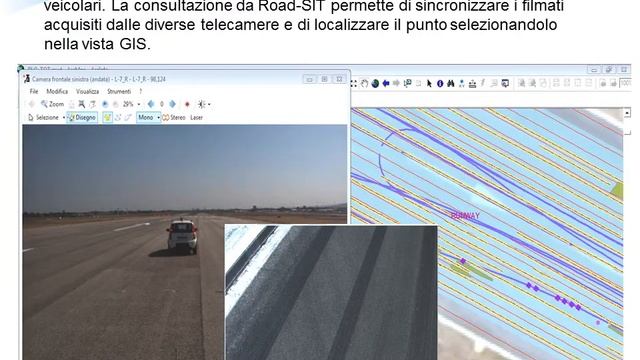Click the full extent icon in GIS toolbar
This screenshot has height=360, width=640.
tap(353, 84)
